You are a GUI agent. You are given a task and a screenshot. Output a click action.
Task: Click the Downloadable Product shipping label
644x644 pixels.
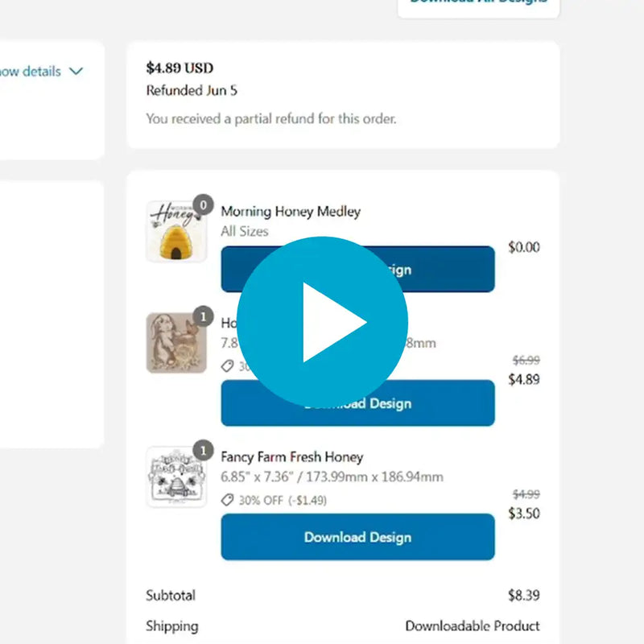473,626
